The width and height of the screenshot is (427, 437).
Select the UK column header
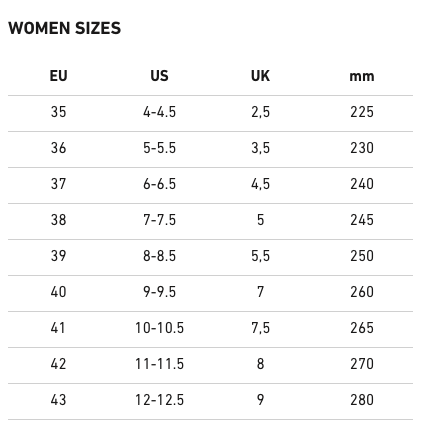260,76
